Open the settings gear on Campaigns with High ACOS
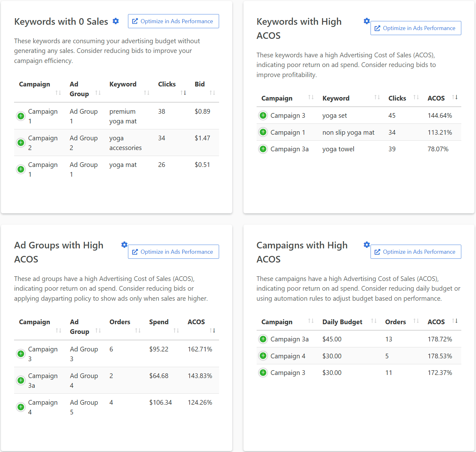 pos(366,245)
